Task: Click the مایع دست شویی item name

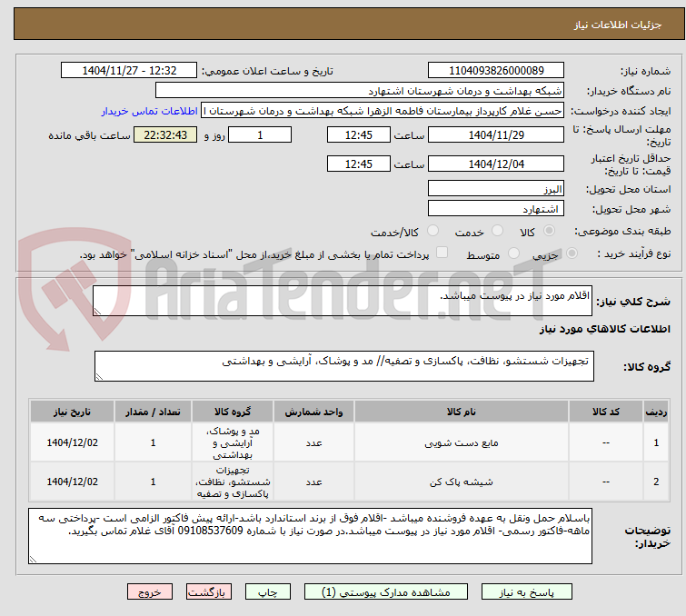Action: 462,442
